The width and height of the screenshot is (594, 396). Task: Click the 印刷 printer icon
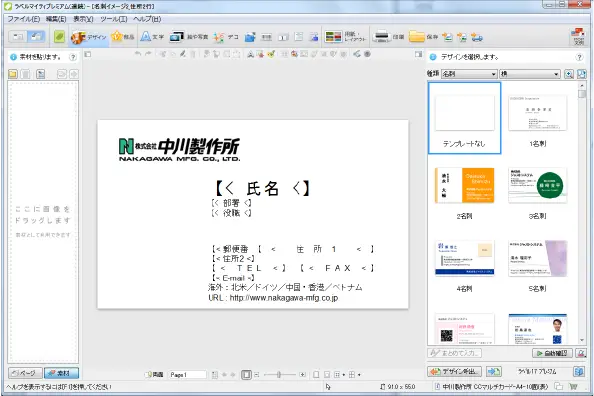(x=381, y=37)
